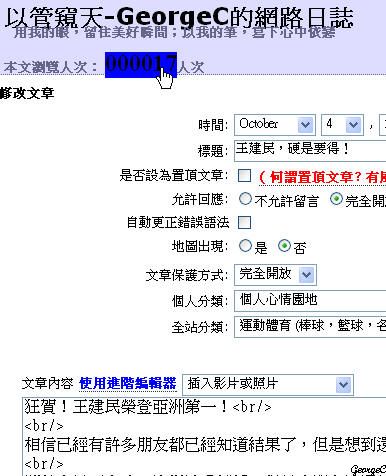Open the 全站分類 dropdown field
Viewport: 386px width, 476px height.
pos(310,327)
